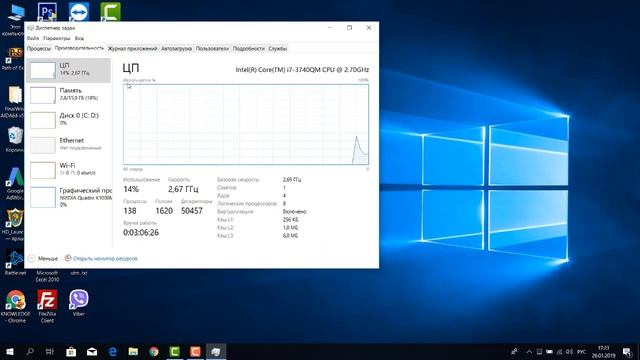Open the Battle.net desktop shortcut
Viewport: 640px width, 360px height.
point(15,263)
